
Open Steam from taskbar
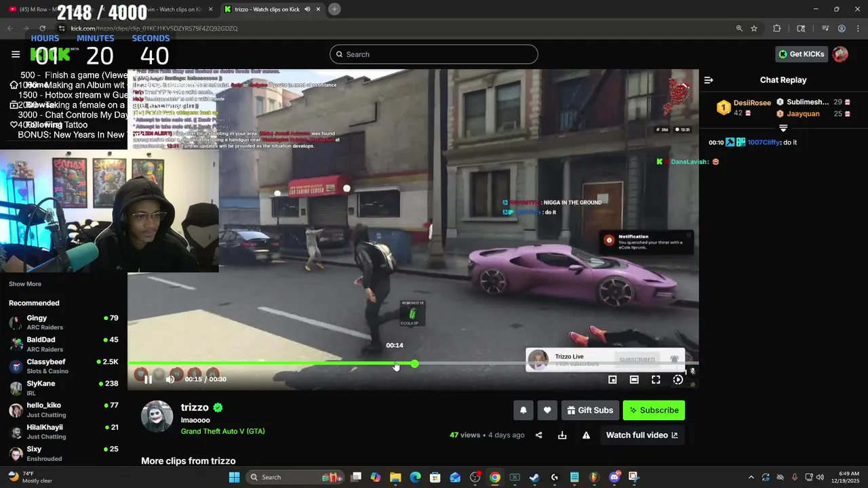click(534, 477)
